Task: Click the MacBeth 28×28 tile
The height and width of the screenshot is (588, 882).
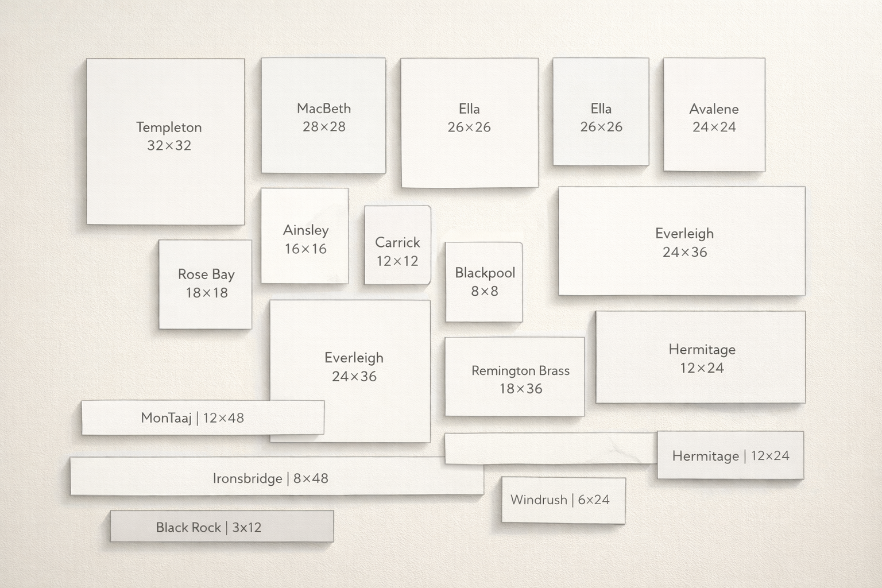Action: click(323, 115)
